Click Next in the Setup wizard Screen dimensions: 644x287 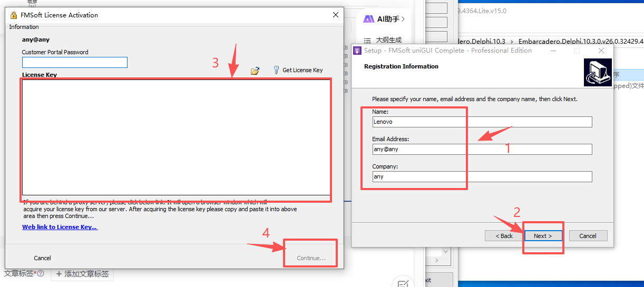pyautogui.click(x=543, y=236)
